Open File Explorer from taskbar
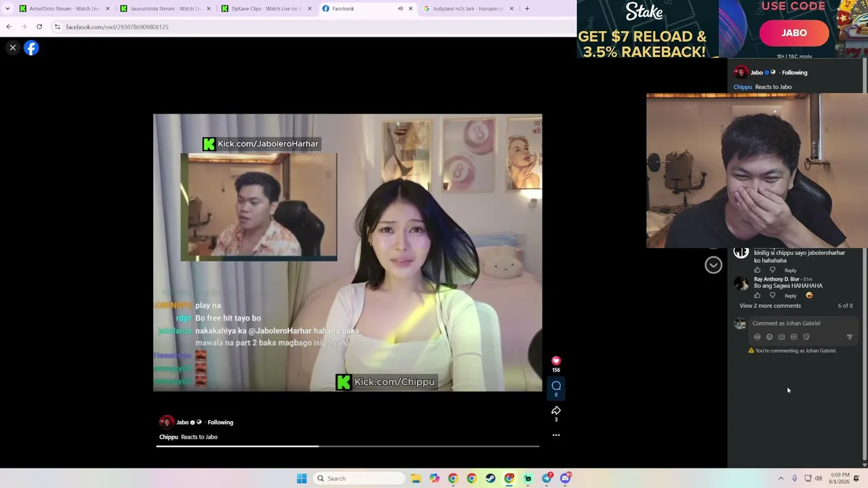The image size is (868, 488). 416,479
